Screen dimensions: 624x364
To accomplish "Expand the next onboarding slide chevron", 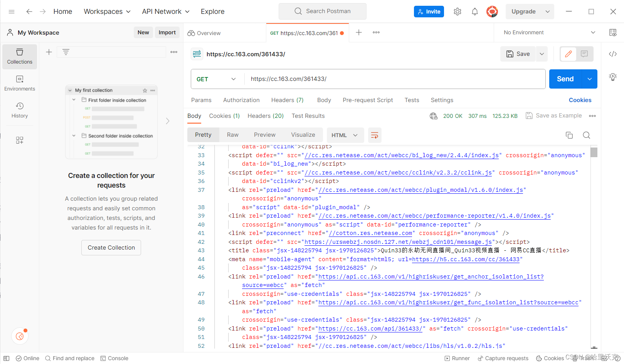I will click(x=168, y=121).
